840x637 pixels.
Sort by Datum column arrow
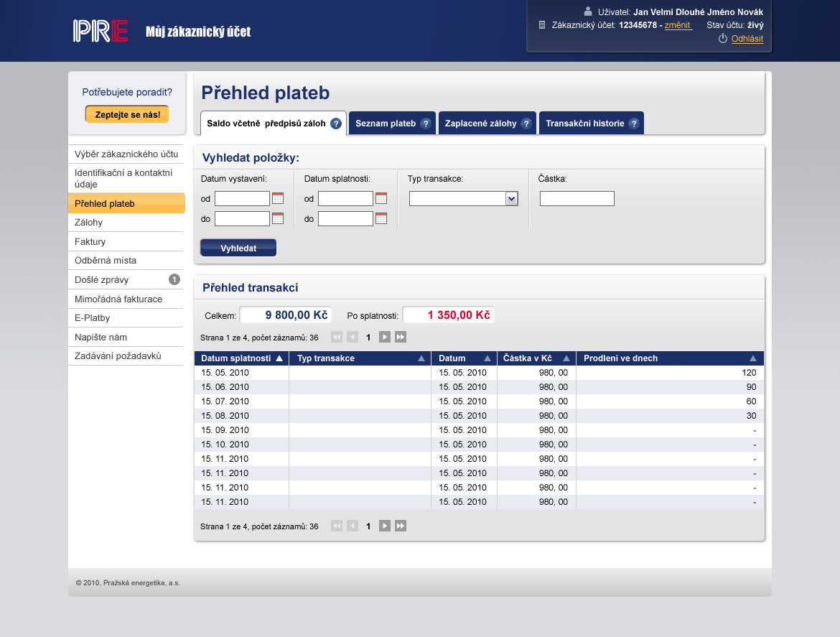click(x=487, y=358)
